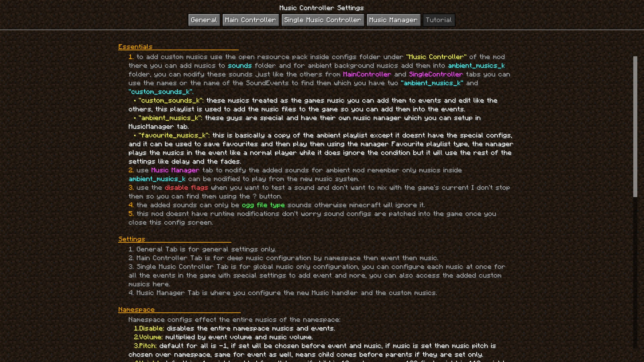Screen dimensions: 644x362
Task: Click the text "close this config screen."
Action: point(171,222)
